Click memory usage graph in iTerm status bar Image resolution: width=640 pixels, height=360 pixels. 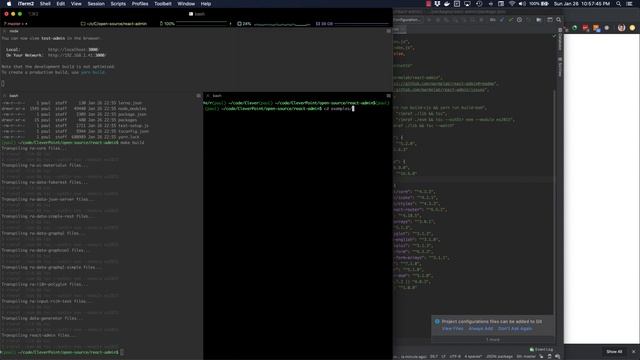353,24
